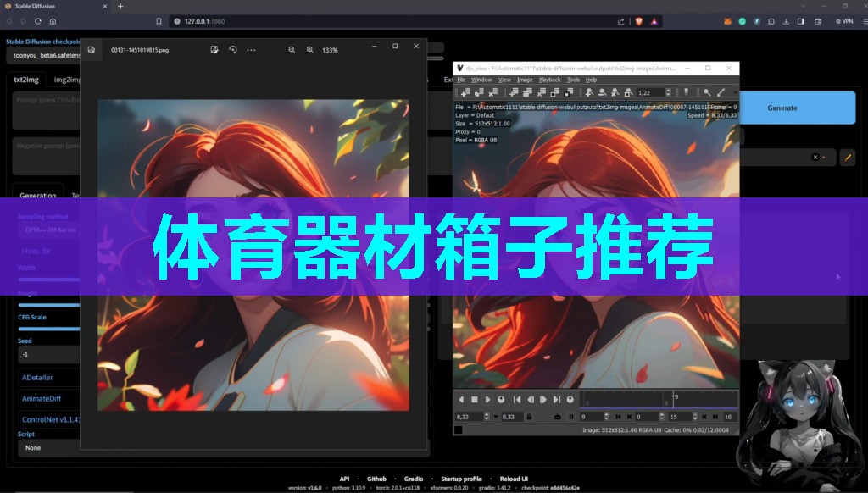Click rotate icon in photo viewer
The image size is (868, 493).
(232, 50)
